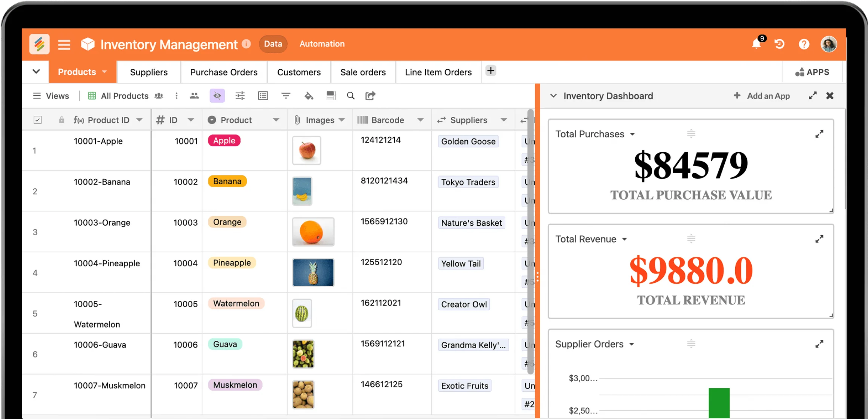Open the Barcode column dropdown arrow

[421, 120]
